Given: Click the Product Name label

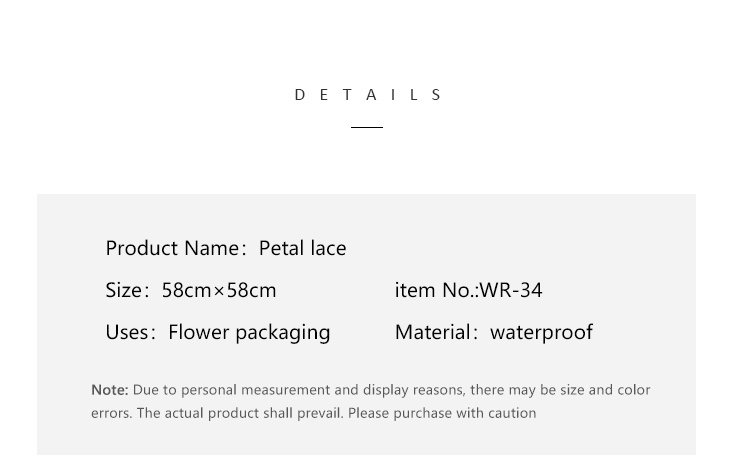Looking at the screenshot, I should pos(176,248).
